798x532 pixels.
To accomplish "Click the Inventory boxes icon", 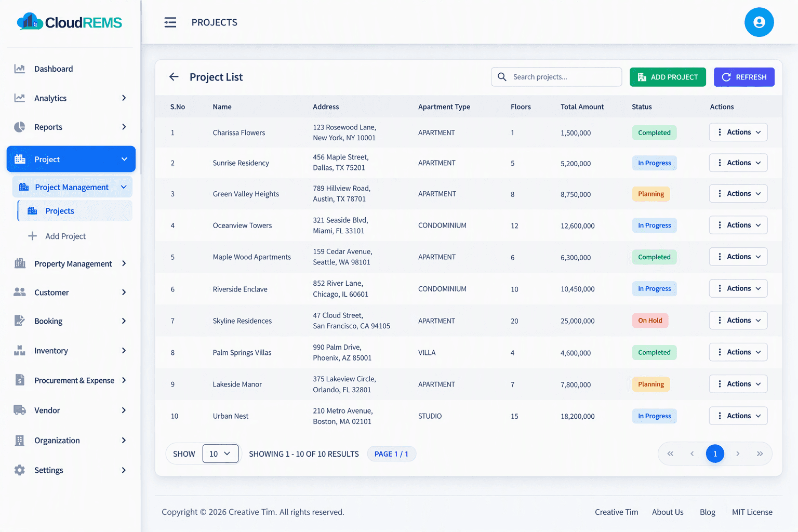I will pyautogui.click(x=20, y=351).
